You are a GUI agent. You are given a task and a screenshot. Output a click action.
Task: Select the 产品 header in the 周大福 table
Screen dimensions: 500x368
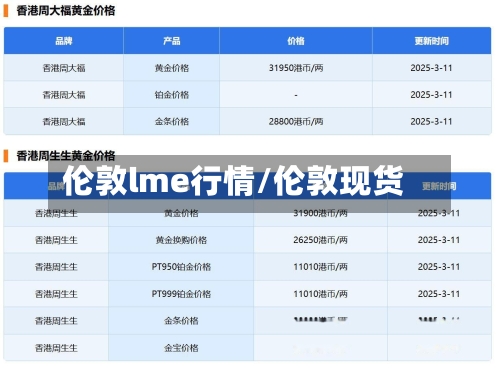(x=172, y=41)
